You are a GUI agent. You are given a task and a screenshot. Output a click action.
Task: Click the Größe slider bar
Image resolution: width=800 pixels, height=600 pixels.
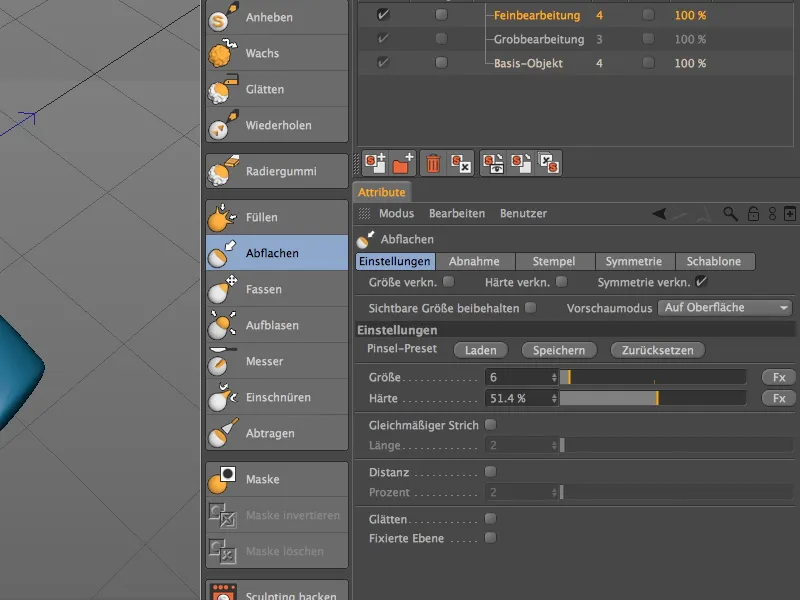click(x=653, y=378)
